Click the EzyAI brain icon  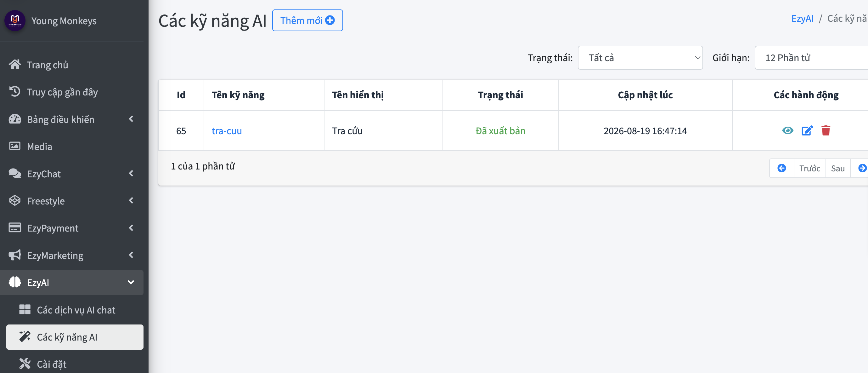point(15,282)
